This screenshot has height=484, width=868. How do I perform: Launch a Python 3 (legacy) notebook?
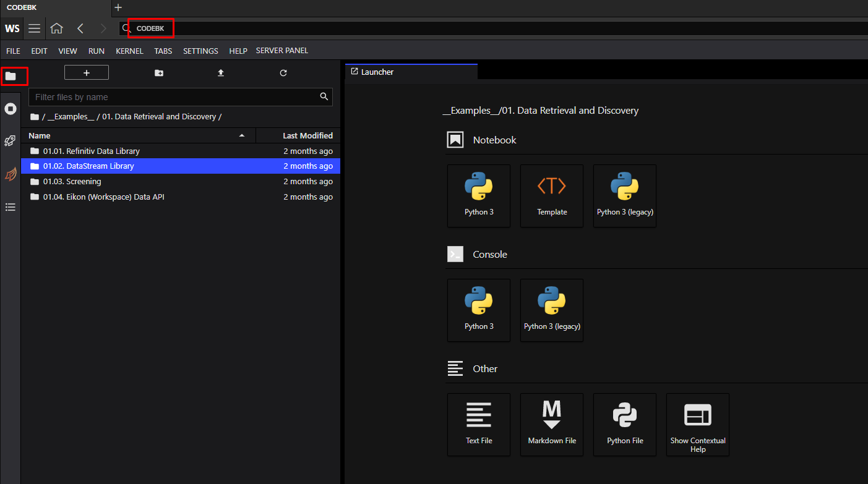pyautogui.click(x=625, y=196)
